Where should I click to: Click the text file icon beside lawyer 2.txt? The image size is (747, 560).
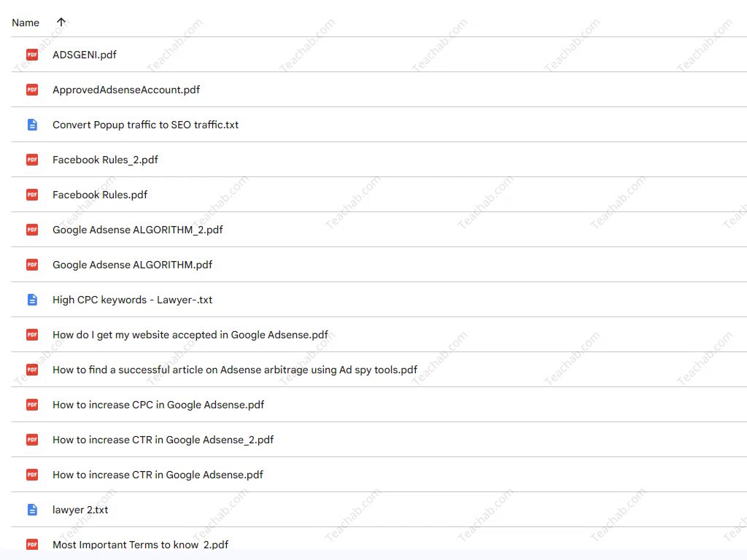(32, 510)
